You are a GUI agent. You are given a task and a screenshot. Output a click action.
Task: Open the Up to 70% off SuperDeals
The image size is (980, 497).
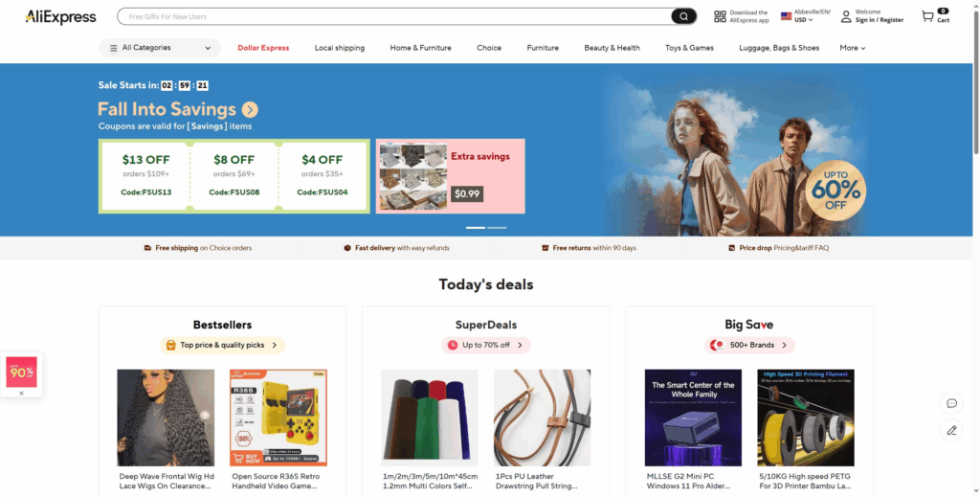[486, 345]
